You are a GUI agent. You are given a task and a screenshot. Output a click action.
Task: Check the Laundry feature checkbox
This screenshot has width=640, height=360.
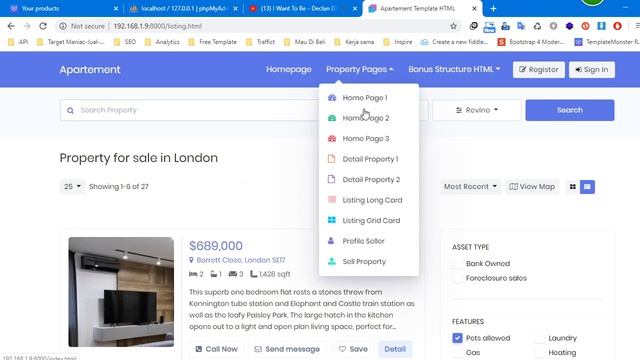(540, 338)
